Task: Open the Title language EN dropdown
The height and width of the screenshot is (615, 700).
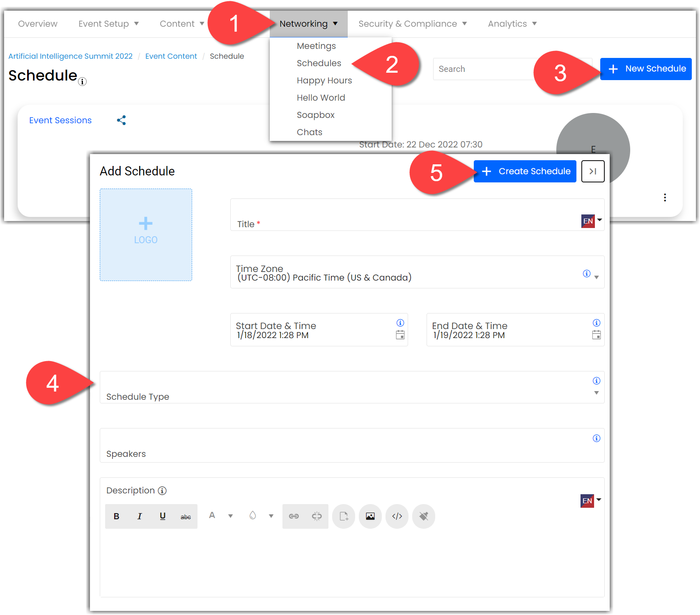Action: 592,221
